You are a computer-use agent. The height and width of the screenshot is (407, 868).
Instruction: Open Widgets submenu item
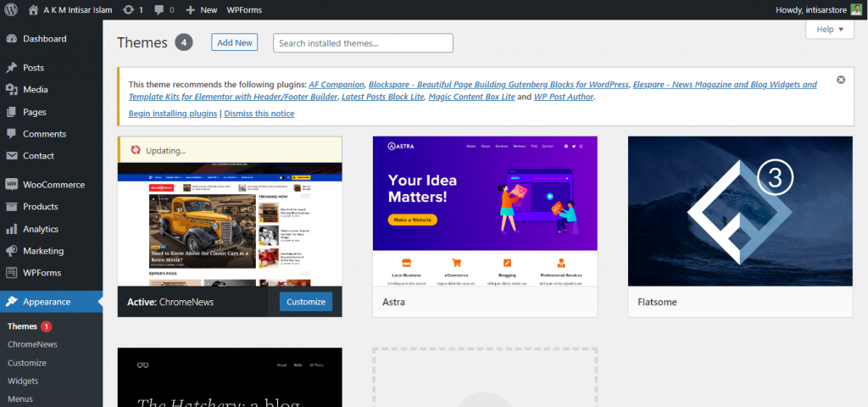(x=23, y=381)
